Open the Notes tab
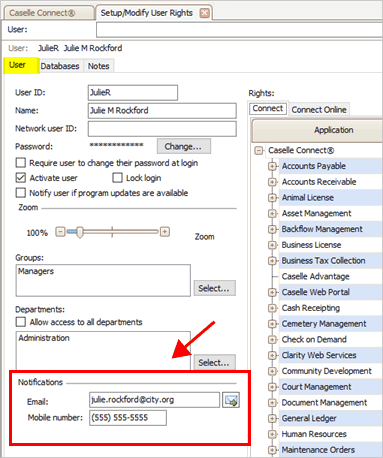 click(x=99, y=66)
